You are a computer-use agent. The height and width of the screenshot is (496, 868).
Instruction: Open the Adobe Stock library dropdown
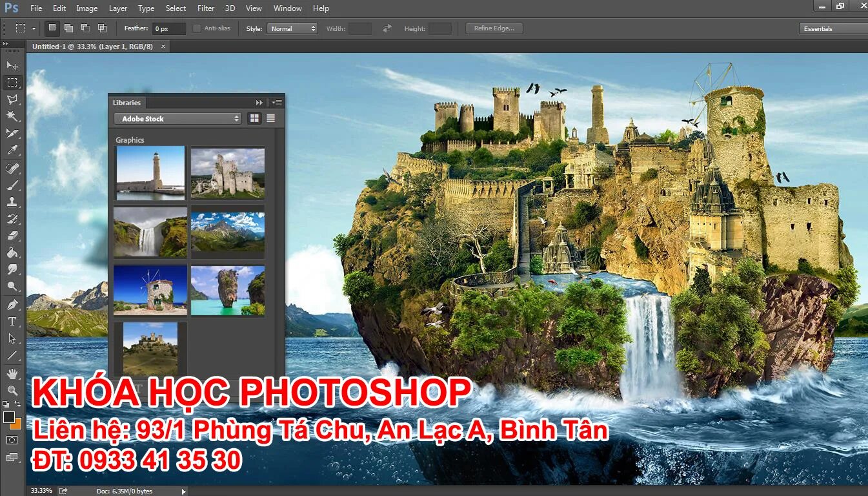[177, 119]
